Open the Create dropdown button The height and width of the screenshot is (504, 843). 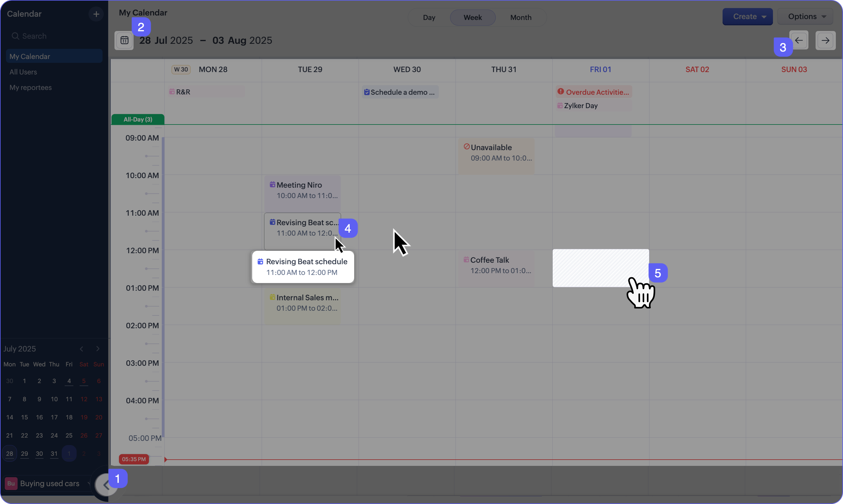click(x=747, y=17)
